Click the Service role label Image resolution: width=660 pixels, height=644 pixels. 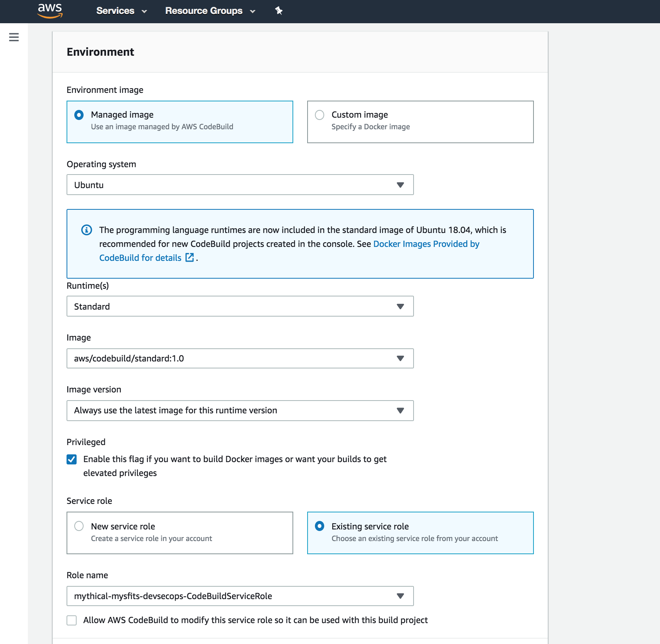coord(89,501)
